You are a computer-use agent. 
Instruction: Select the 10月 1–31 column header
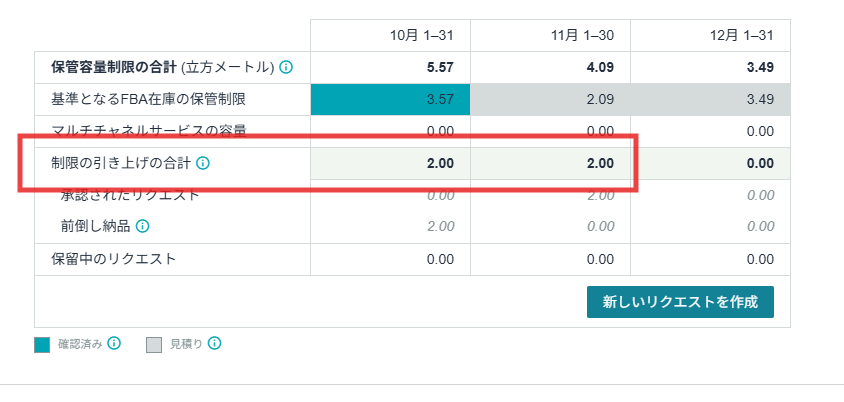(x=422, y=36)
